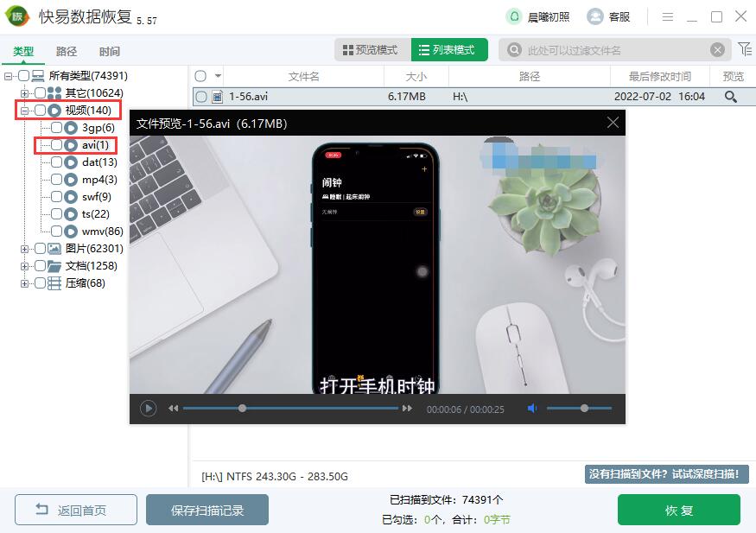Select the 1-56.avi row checkbox

pos(201,97)
